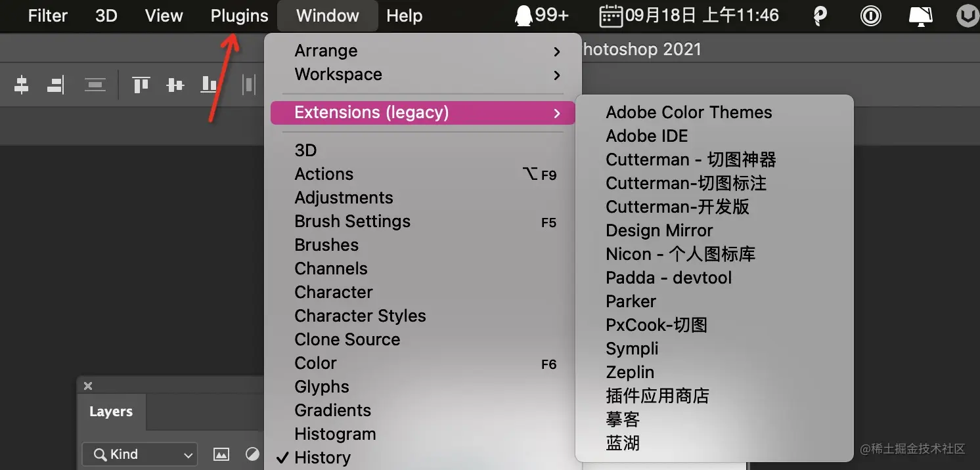Click the align right edges icon
The width and height of the screenshot is (980, 470).
click(56, 85)
